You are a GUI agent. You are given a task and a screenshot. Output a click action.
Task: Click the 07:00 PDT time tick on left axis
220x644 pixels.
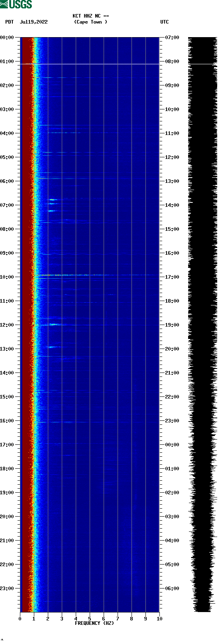pyautogui.click(x=7, y=205)
